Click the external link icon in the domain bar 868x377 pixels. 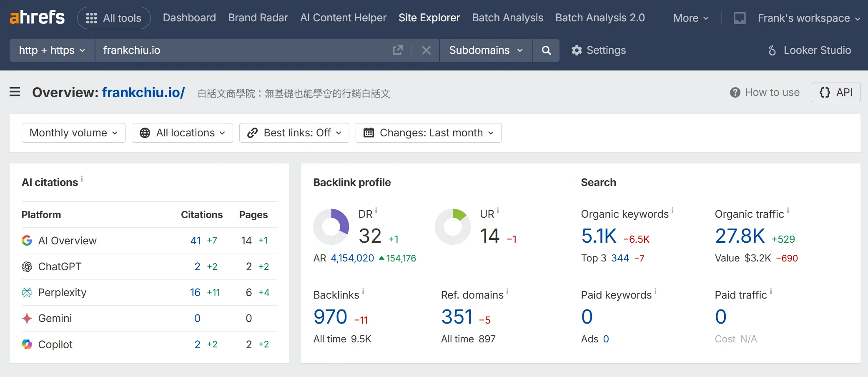click(398, 50)
